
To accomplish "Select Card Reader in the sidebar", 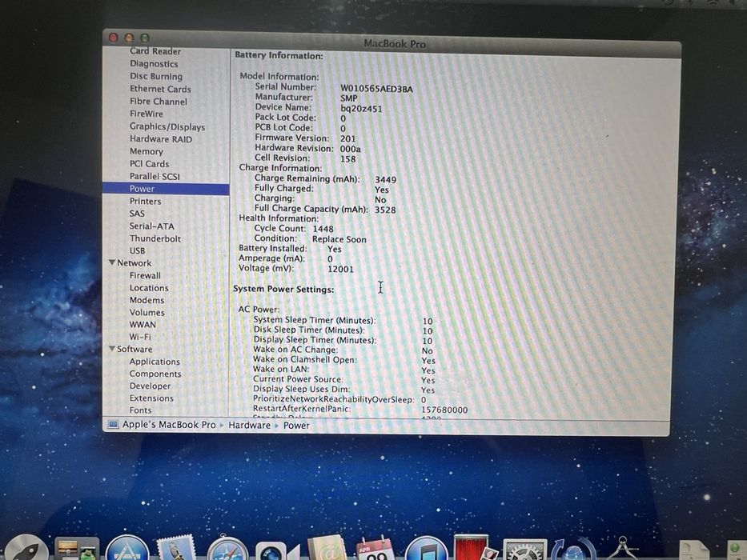I will tap(155, 51).
